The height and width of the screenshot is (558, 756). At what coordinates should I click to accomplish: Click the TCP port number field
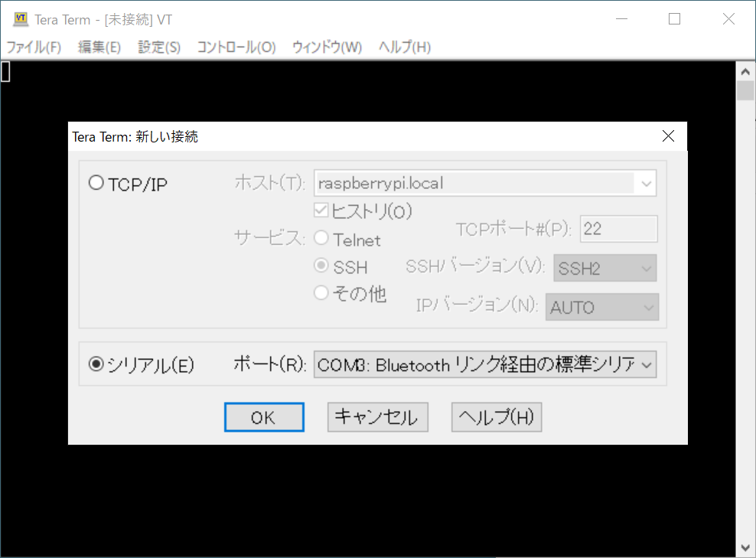(618, 229)
